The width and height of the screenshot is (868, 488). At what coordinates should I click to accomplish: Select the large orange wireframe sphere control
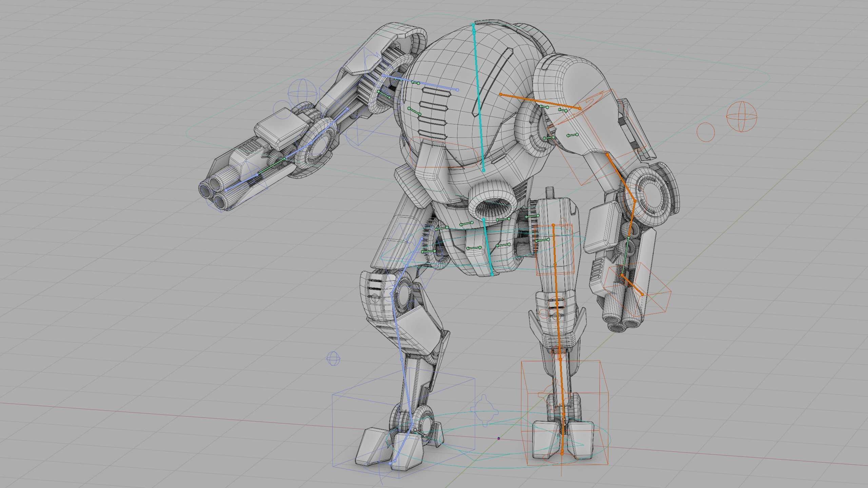742,116
